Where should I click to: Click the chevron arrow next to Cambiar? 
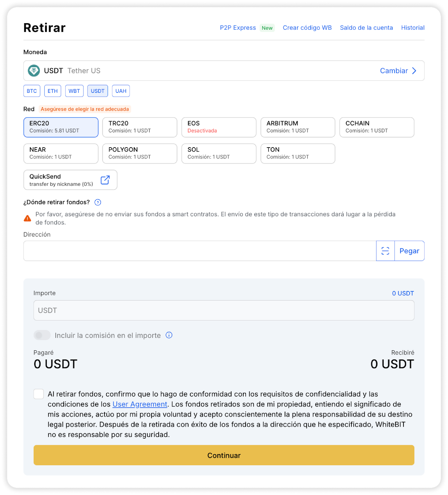coord(414,71)
